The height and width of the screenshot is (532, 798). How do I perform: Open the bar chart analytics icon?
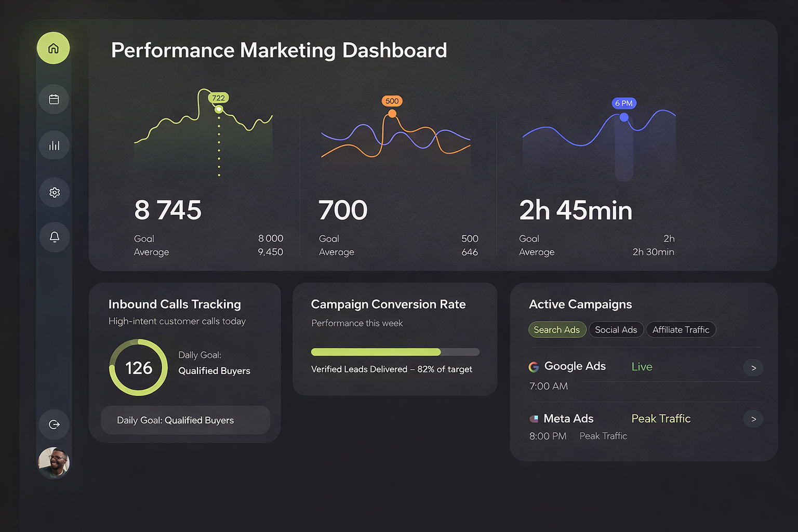click(54, 145)
